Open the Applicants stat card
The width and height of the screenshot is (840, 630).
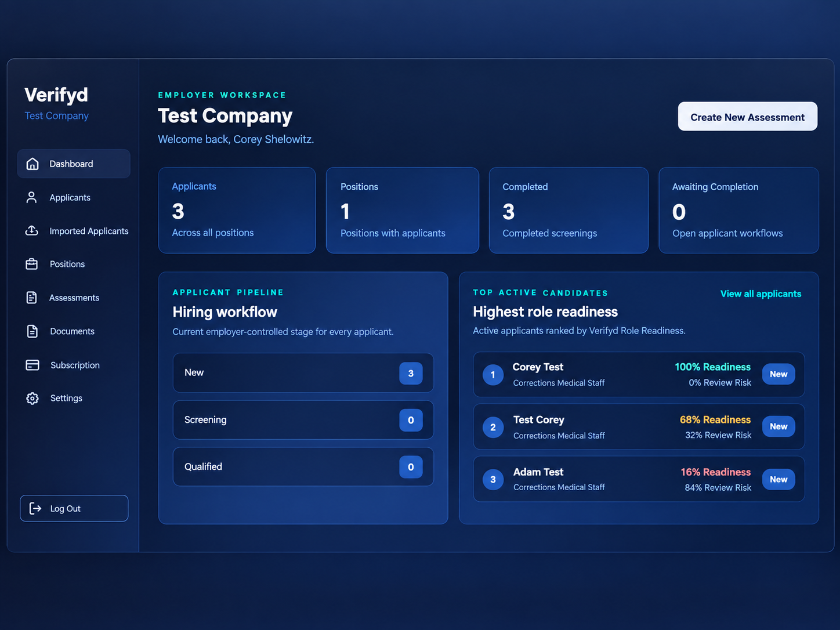(237, 210)
